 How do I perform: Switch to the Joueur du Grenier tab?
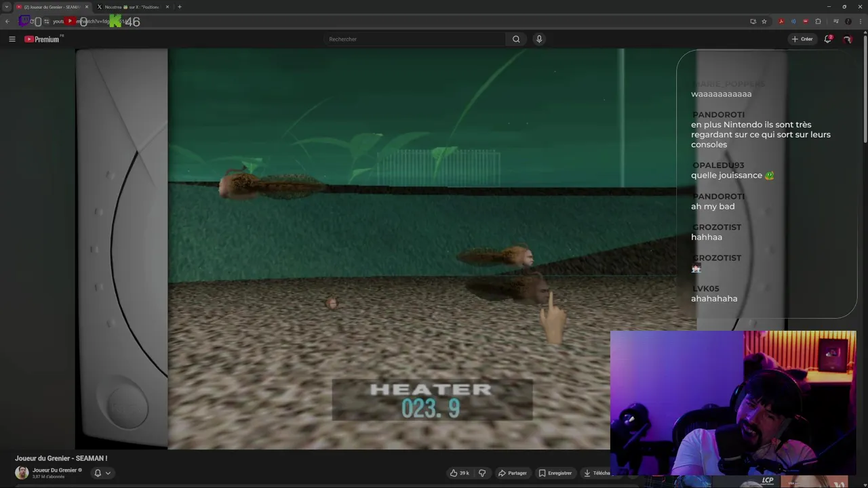[52, 7]
